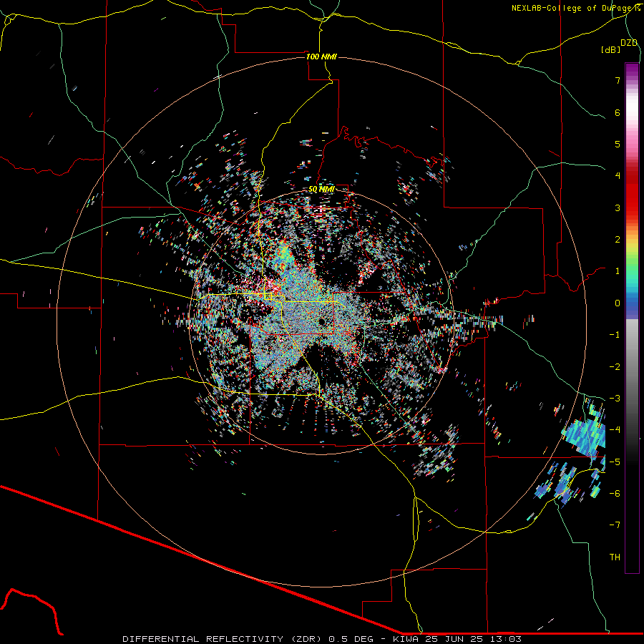Click the '50 NMI' range ring label

tap(321, 189)
